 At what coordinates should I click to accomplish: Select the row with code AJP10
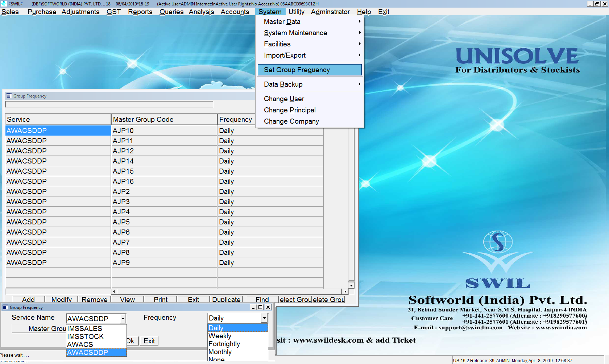tap(164, 131)
